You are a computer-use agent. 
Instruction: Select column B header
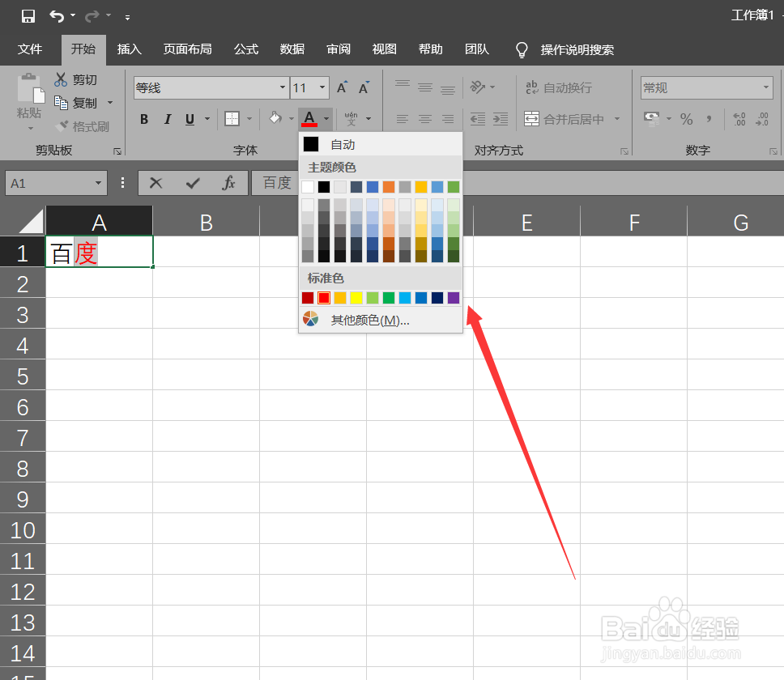click(x=206, y=223)
